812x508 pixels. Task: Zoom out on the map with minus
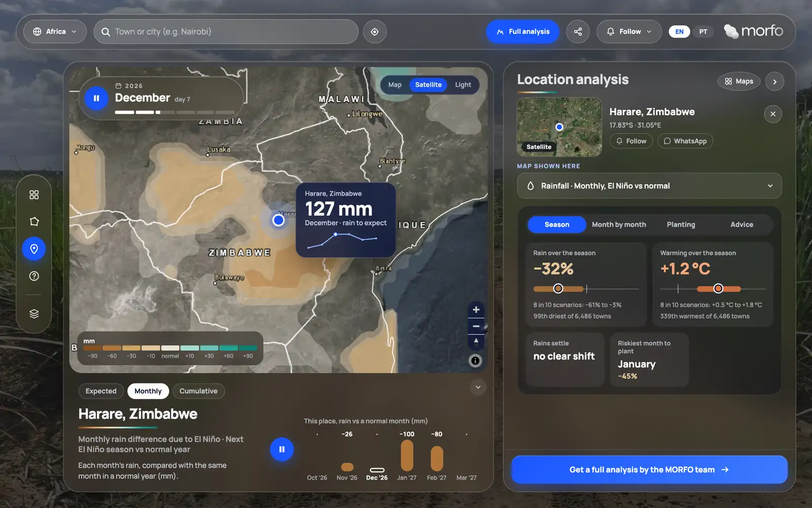tap(476, 326)
